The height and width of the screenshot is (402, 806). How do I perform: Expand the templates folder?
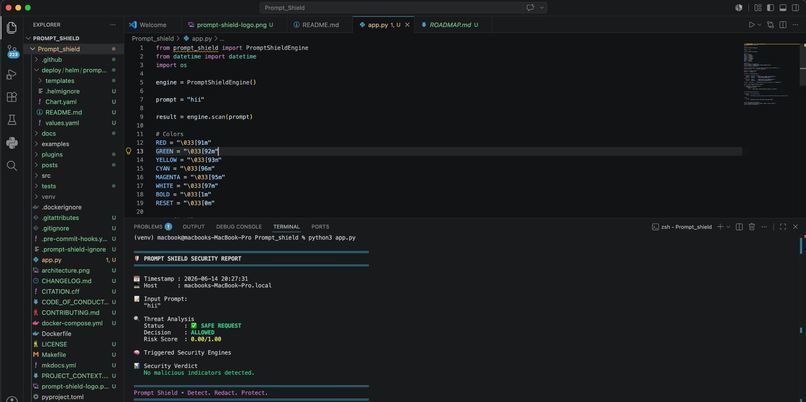coord(72,81)
